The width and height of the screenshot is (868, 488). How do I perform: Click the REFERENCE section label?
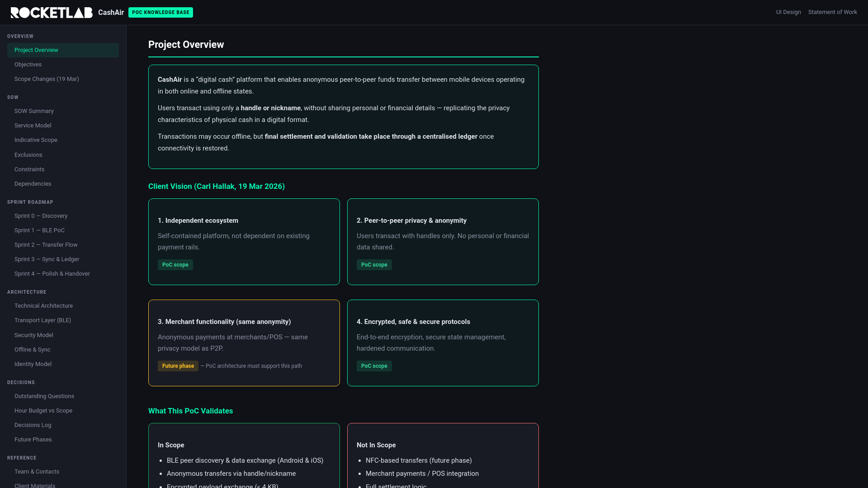click(22, 458)
